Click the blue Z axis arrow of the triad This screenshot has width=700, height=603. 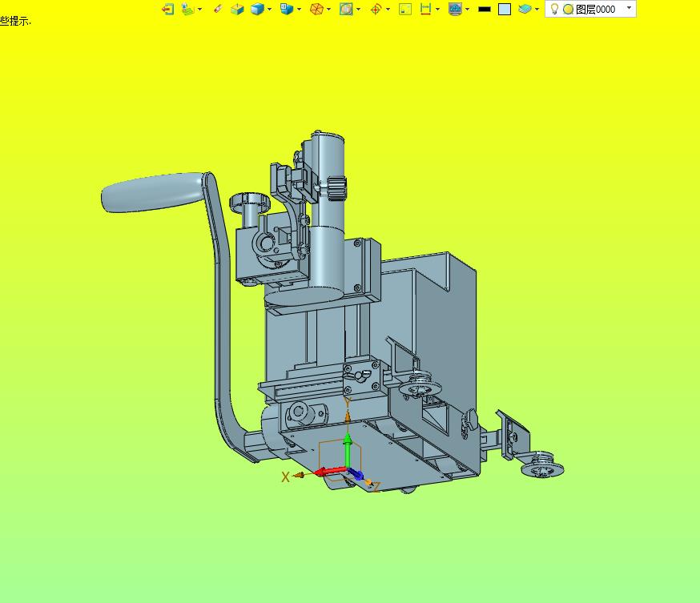pos(356,475)
